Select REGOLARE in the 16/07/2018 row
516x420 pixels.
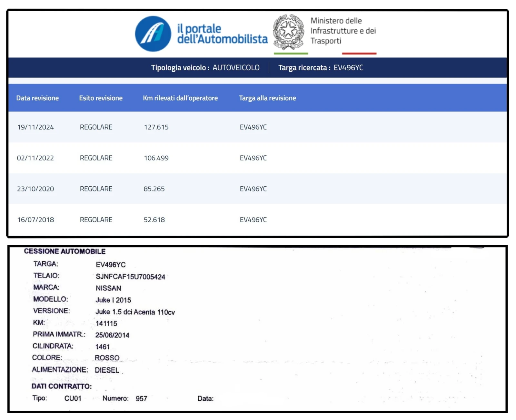96,220
